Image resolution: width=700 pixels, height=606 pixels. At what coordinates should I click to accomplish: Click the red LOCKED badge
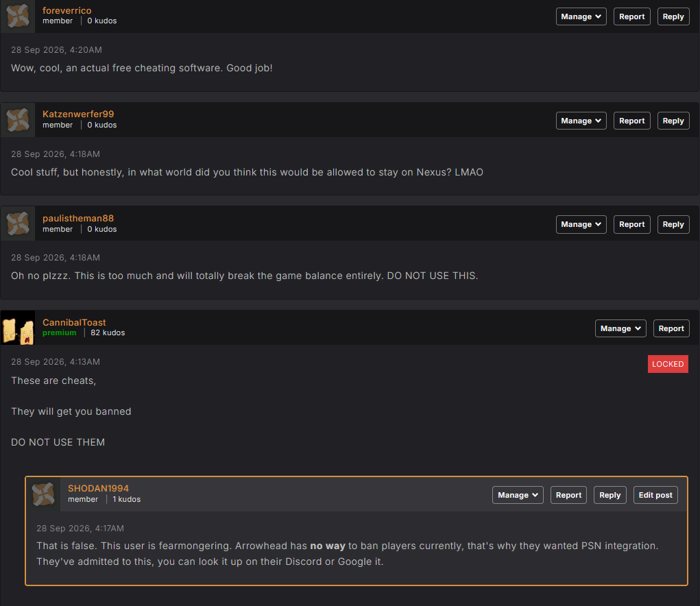668,364
